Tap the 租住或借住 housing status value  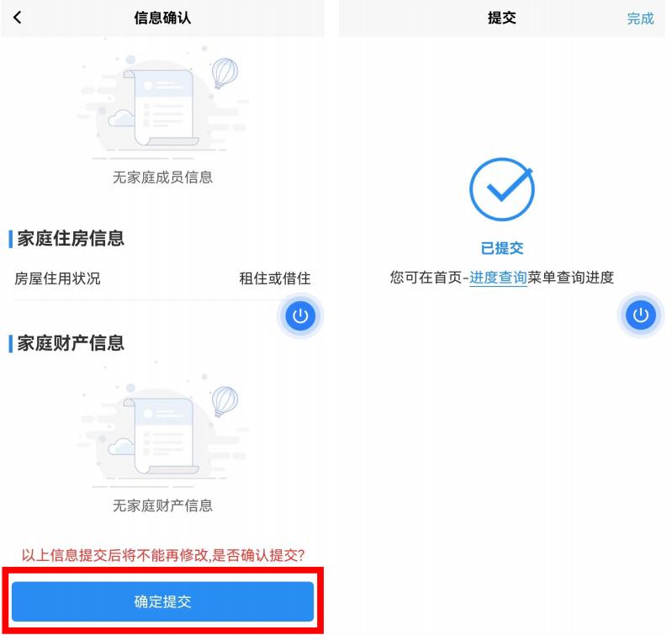275,278
